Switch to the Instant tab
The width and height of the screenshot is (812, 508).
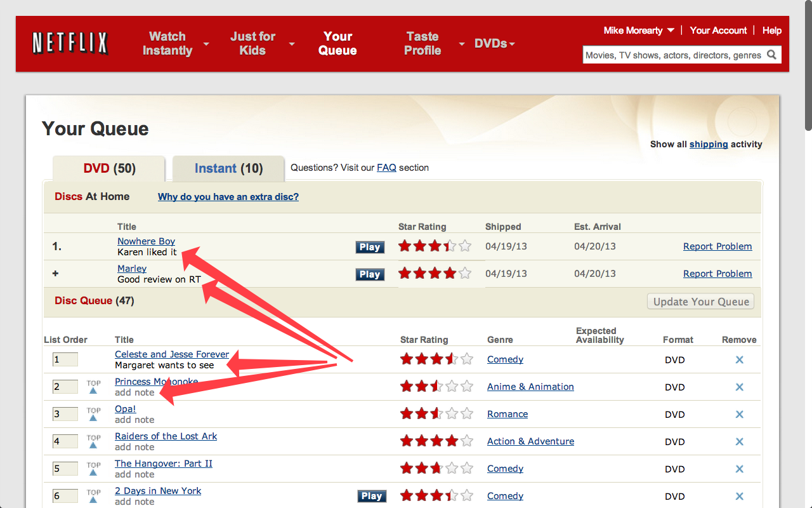click(228, 168)
